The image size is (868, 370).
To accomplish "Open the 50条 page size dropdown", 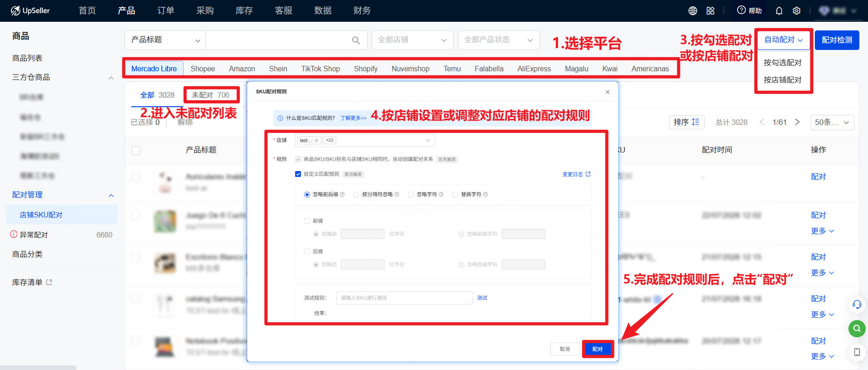I will pos(832,122).
